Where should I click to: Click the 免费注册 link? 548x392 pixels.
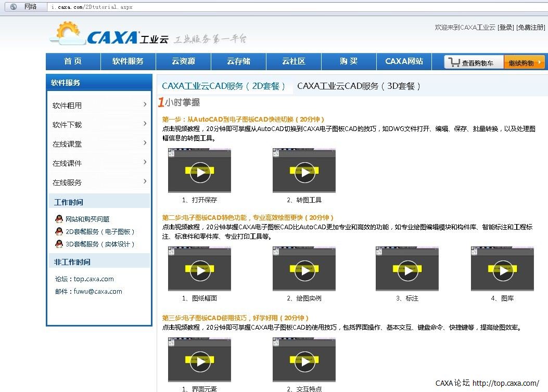click(530, 27)
